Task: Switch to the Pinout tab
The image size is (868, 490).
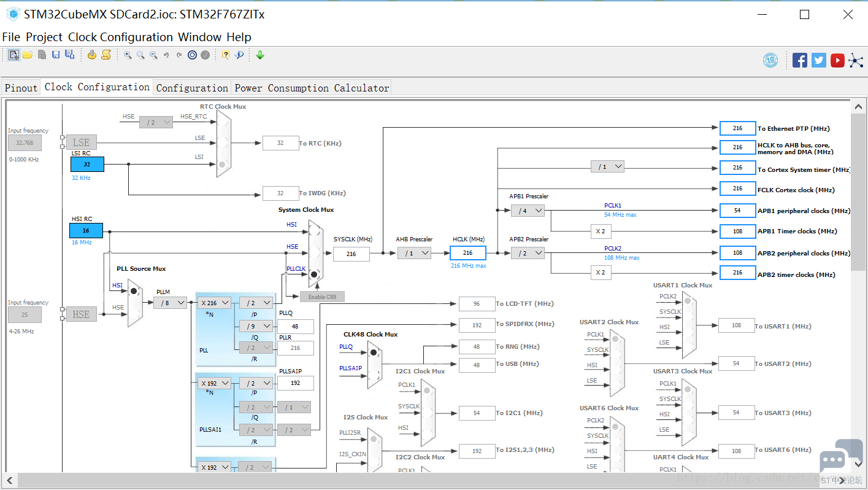Action: pyautogui.click(x=21, y=88)
